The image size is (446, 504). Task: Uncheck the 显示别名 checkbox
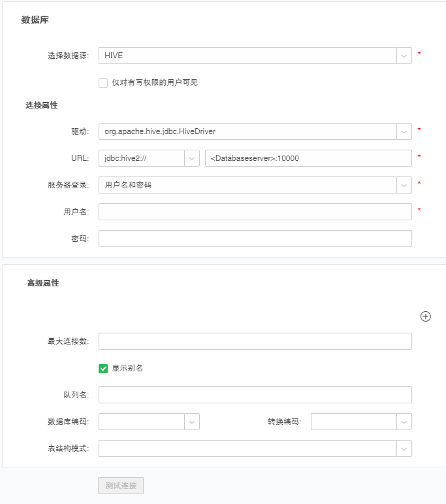(103, 369)
